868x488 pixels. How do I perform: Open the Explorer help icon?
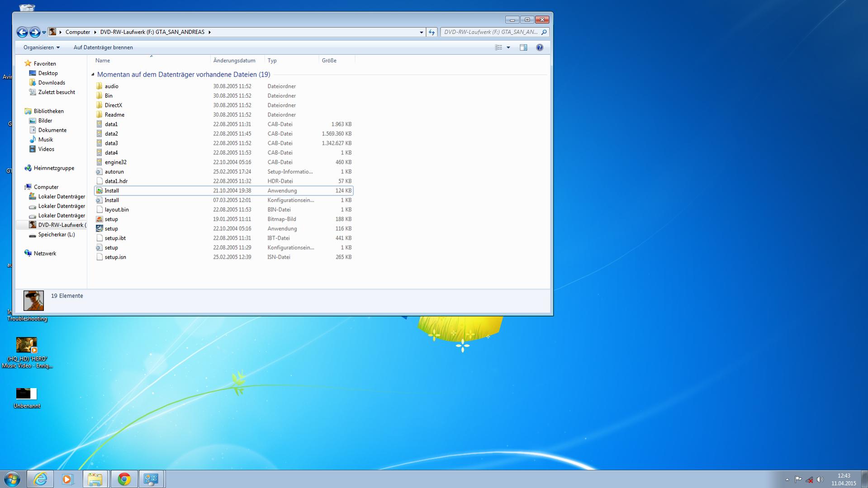(540, 47)
